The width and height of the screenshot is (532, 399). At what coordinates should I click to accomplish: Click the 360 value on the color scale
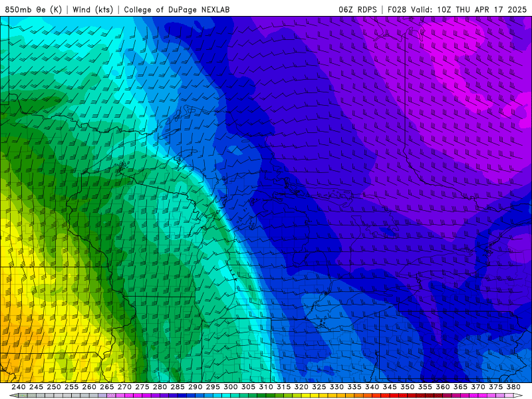point(443,387)
